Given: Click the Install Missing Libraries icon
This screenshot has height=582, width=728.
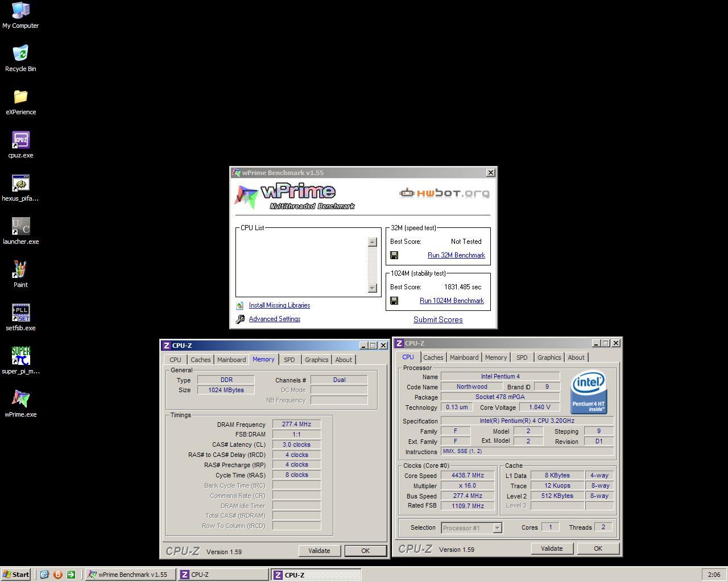Looking at the screenshot, I should pyautogui.click(x=240, y=305).
